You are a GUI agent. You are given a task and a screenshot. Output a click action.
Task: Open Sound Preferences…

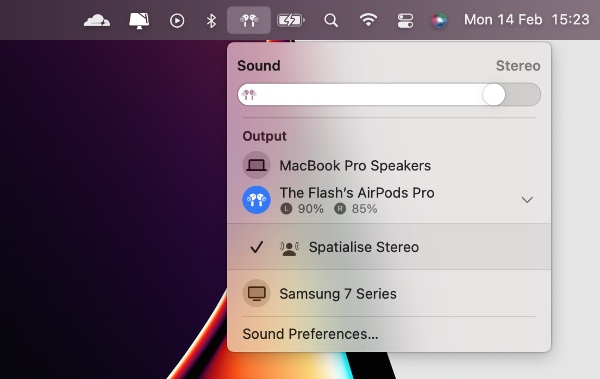tap(310, 334)
